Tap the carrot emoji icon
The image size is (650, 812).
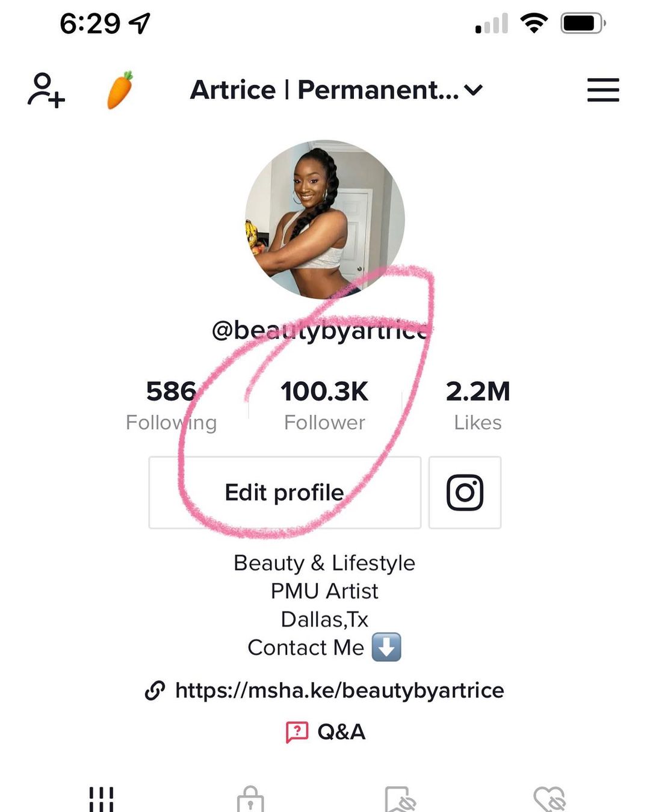tap(120, 90)
